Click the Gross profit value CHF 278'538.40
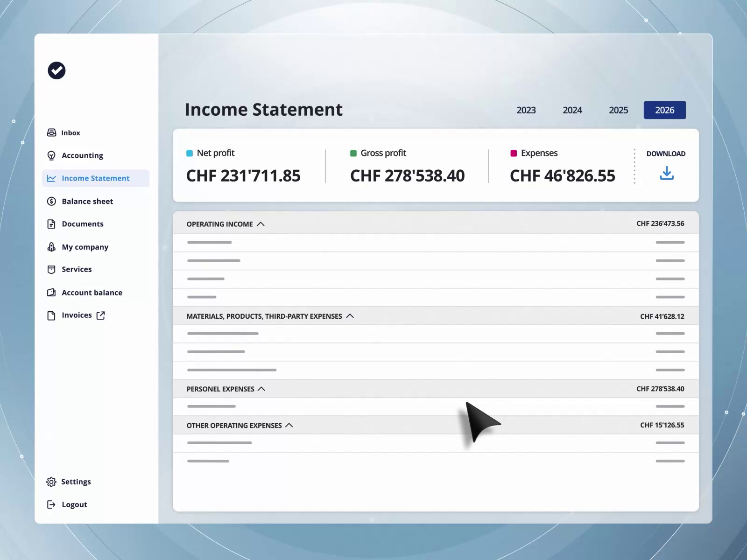Viewport: 747px width, 560px height. coord(407,176)
